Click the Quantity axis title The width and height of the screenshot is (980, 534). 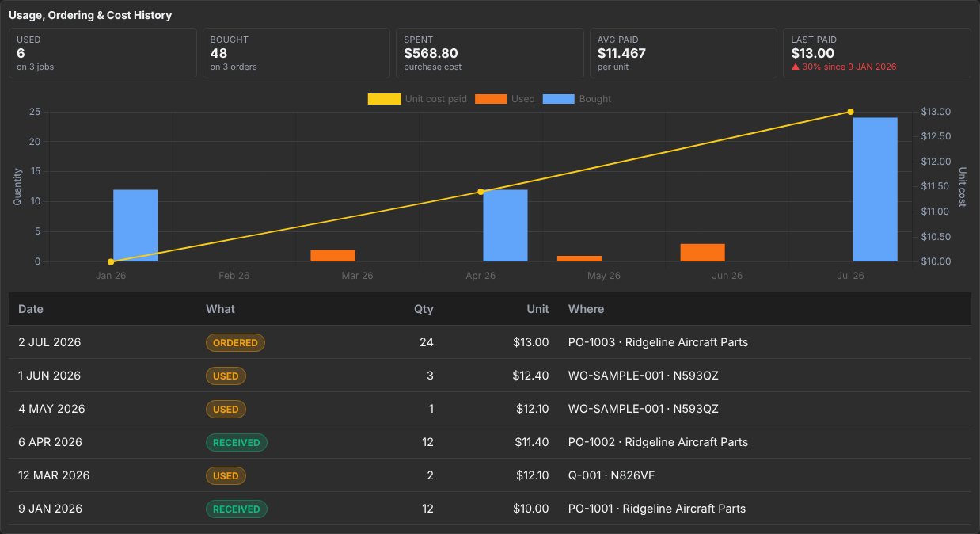tap(17, 186)
